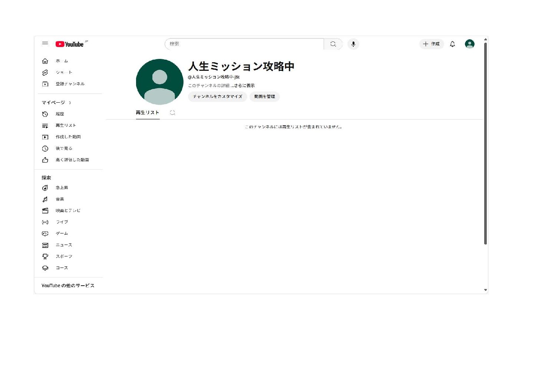Screen dimensions: 555x392
Task: Click the ホーム home icon
Action: (45, 61)
